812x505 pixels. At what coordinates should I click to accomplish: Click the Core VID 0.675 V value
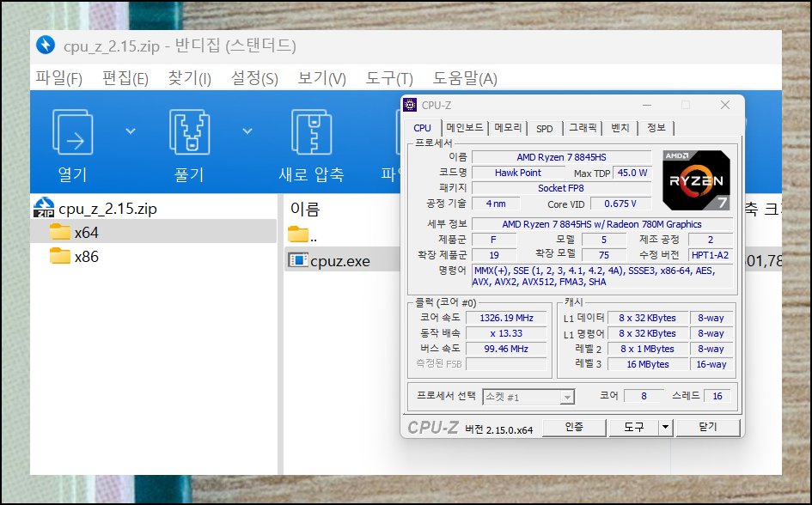click(x=620, y=204)
